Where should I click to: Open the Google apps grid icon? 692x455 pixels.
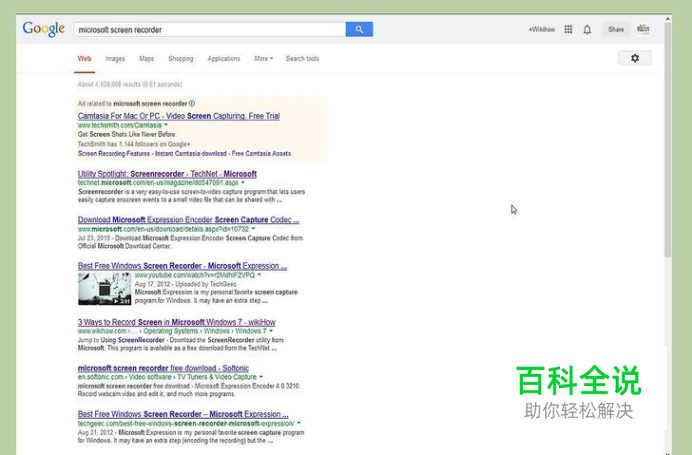pos(568,30)
